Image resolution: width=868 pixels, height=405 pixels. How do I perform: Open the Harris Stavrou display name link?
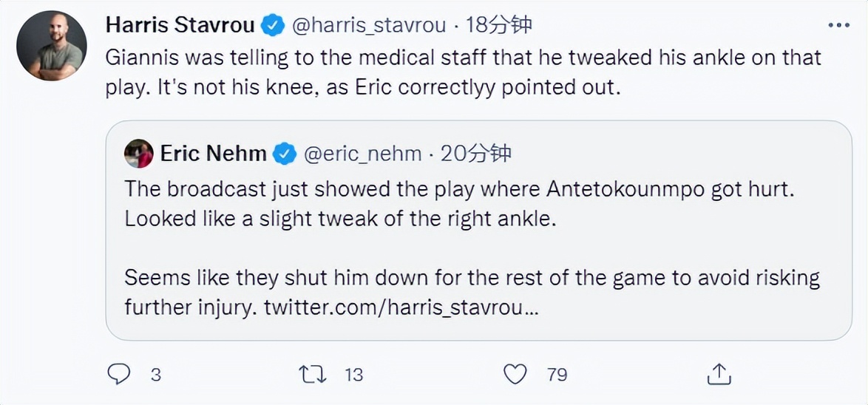tap(180, 25)
